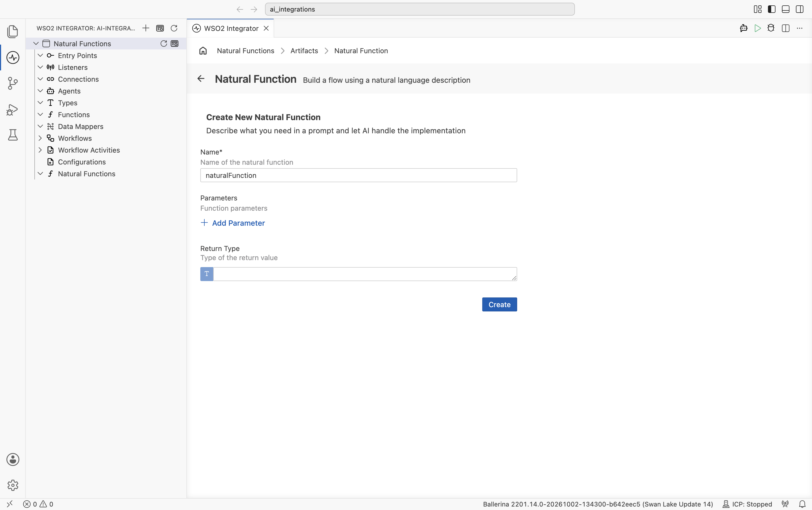Screen dimensions: 812x510
Task: Show errors and warnings count
Action: (x=38, y=504)
